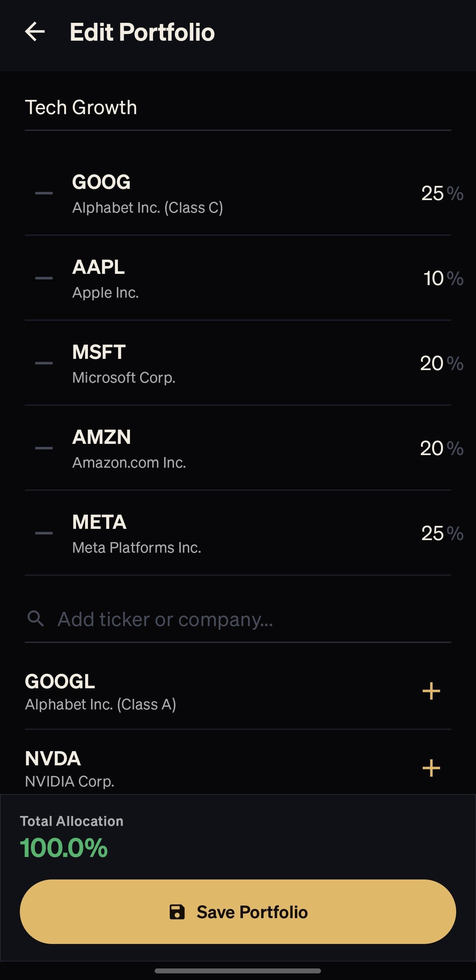Edit the GOOG 25% allocation field
This screenshot has width=476, height=980.
pos(433,193)
